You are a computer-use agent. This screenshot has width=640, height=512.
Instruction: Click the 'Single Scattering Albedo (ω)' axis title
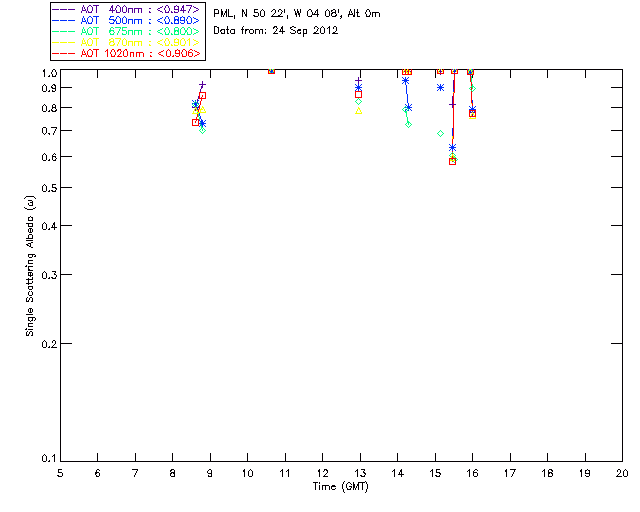(x=30, y=265)
